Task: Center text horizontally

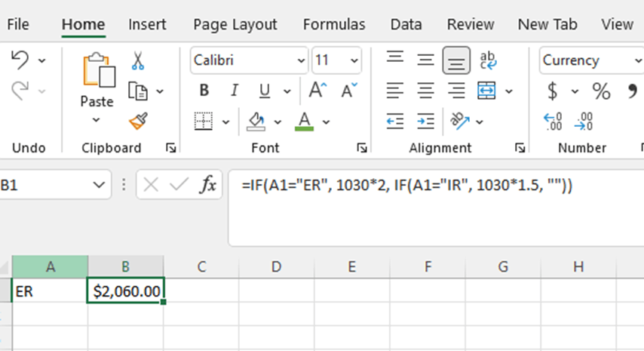Action: click(426, 91)
